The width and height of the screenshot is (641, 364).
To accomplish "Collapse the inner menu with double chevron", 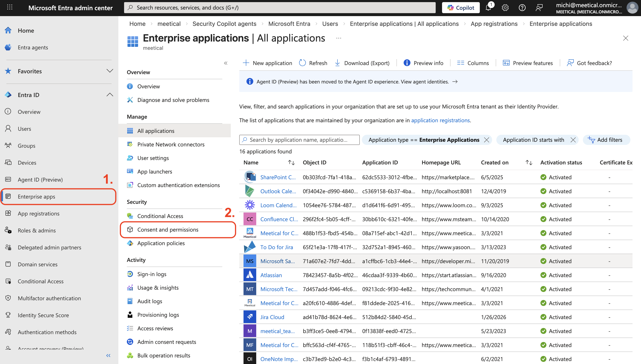I will [x=226, y=63].
